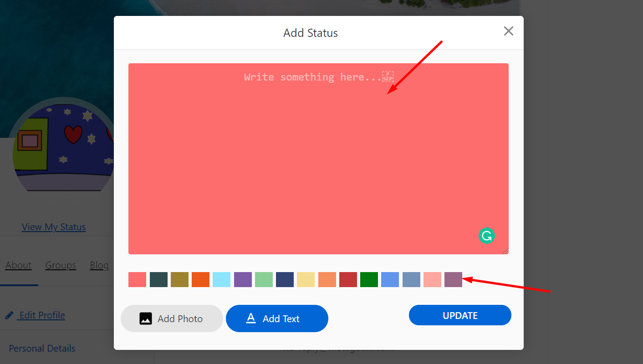Switch to the About tab
Viewport: 643px width, 364px height.
point(18,265)
